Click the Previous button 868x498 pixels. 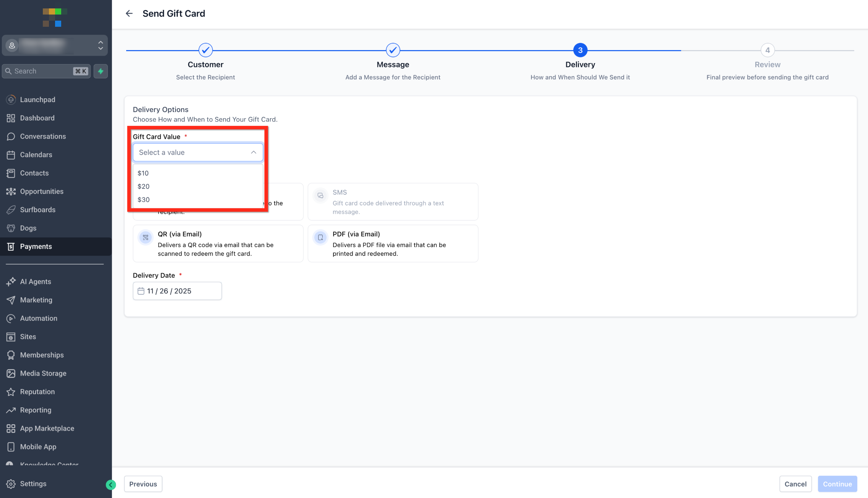[x=143, y=484]
